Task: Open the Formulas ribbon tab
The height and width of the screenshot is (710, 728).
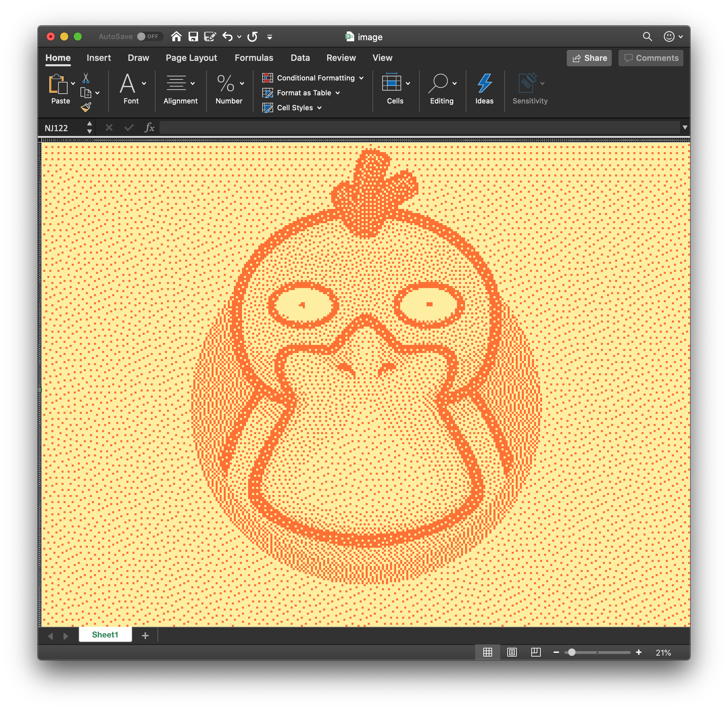Action: (x=254, y=58)
